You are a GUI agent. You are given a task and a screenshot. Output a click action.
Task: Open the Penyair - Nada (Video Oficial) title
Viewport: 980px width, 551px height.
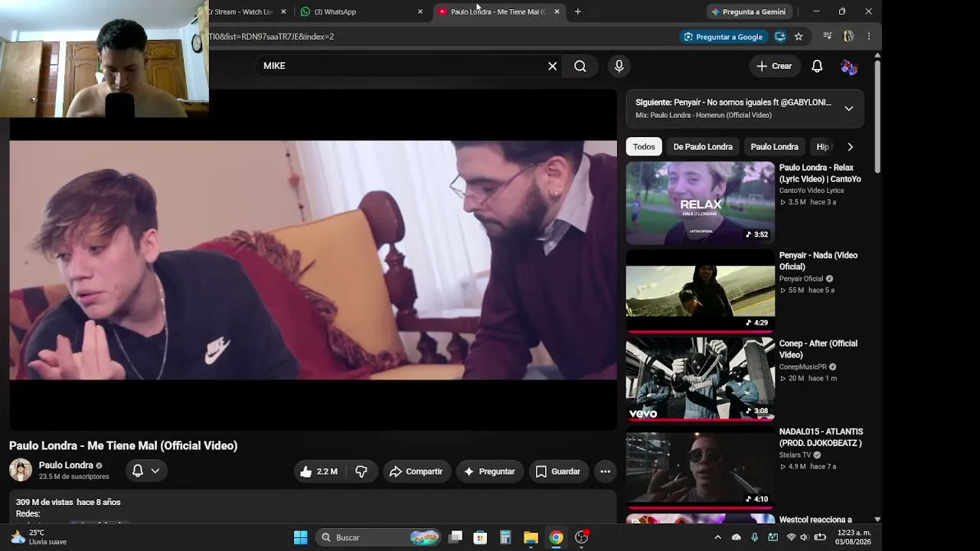point(818,261)
